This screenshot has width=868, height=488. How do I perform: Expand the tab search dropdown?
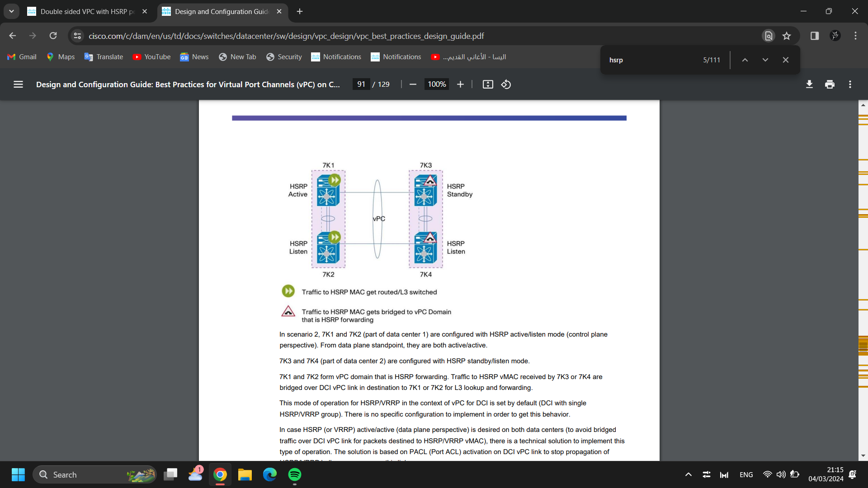pos(11,11)
